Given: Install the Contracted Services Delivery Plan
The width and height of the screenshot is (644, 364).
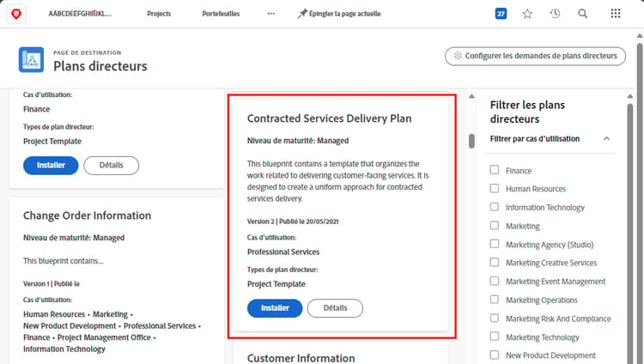Looking at the screenshot, I should (x=275, y=308).
